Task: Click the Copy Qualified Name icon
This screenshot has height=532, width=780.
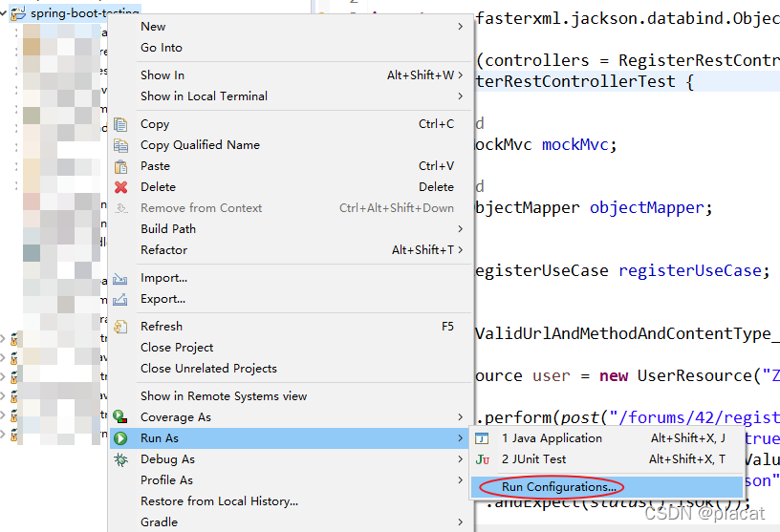Action: coord(120,145)
